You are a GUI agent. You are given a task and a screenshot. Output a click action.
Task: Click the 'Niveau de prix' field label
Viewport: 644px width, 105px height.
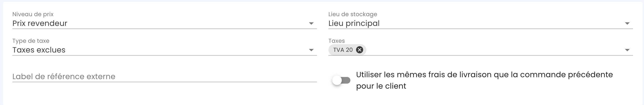coord(33,14)
